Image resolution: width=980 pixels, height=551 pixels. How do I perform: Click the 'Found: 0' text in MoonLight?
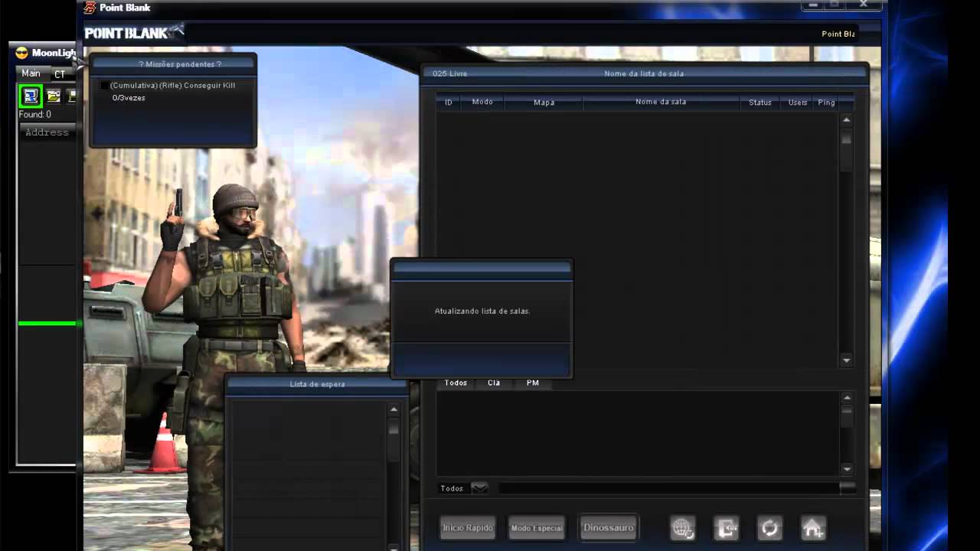[x=35, y=115]
